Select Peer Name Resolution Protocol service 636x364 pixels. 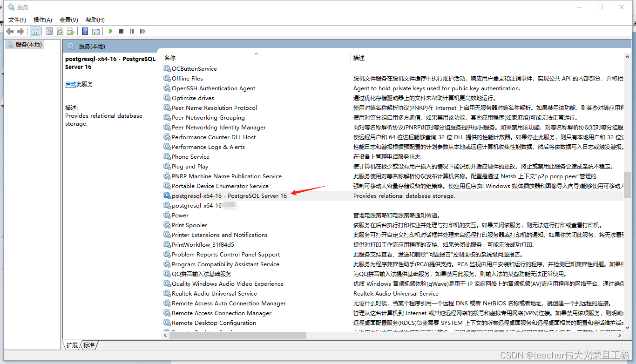(x=214, y=108)
